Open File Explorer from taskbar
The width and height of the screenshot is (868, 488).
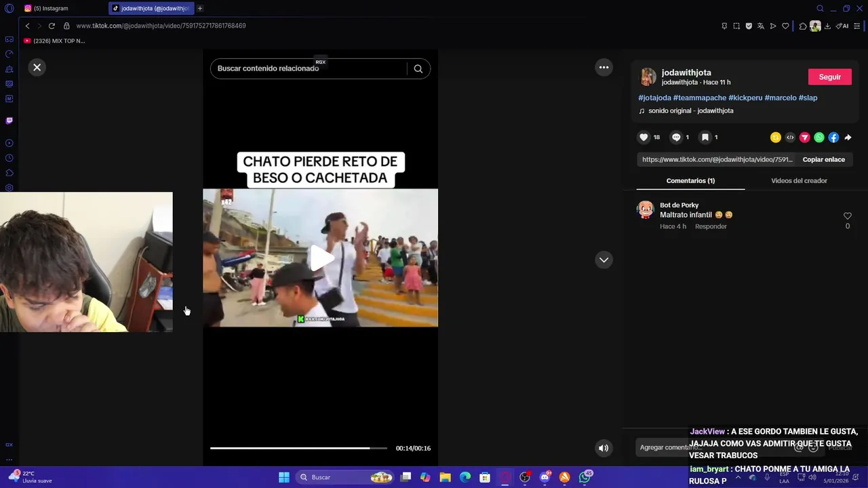click(445, 477)
